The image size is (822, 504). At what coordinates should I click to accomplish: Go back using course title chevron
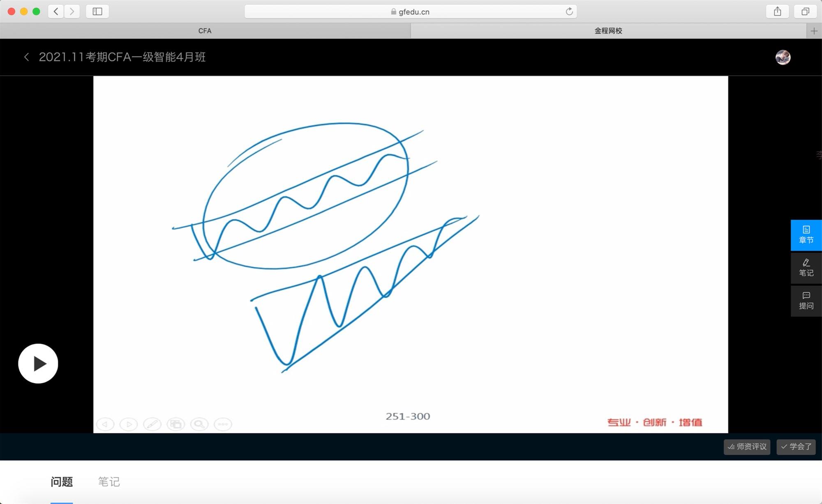tap(27, 57)
